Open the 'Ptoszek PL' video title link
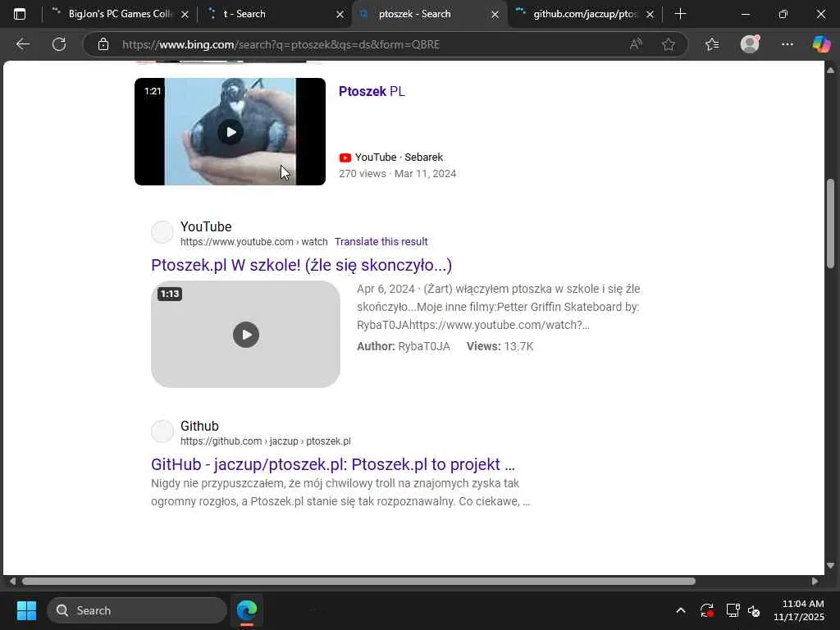Screen dimensions: 840x630 point(372,92)
